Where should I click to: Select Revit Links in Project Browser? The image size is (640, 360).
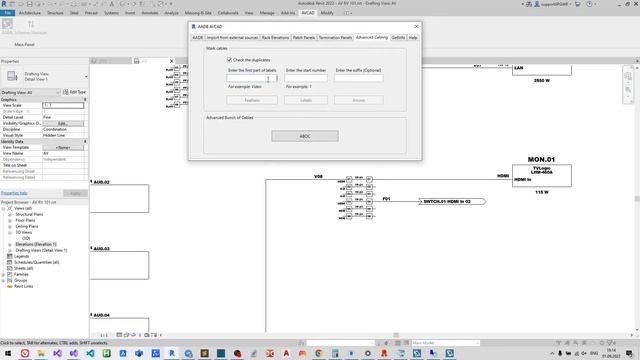click(x=20, y=287)
